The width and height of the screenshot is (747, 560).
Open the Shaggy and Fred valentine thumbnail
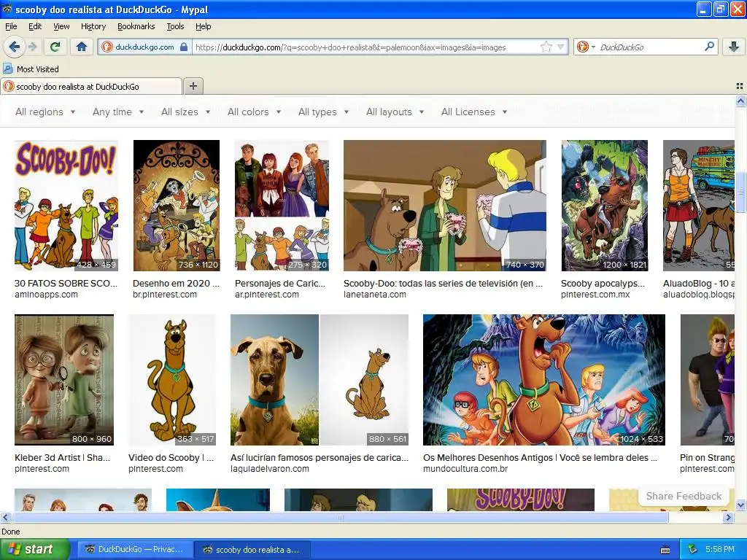coord(444,205)
